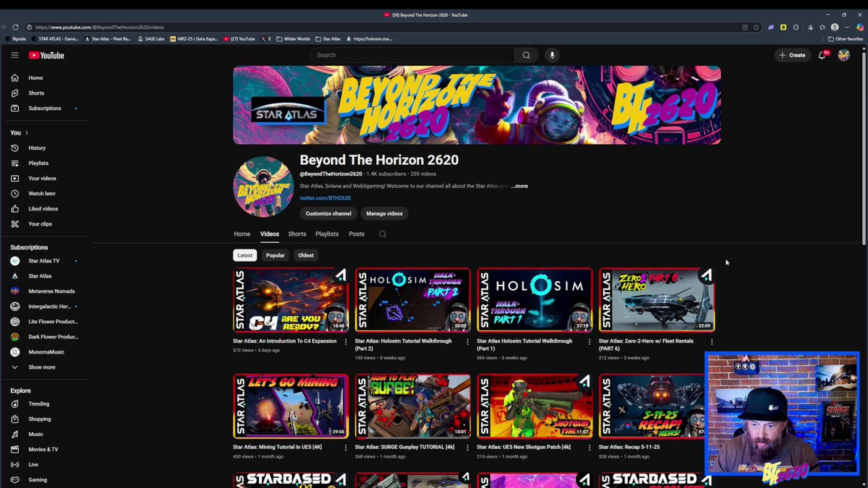Open MunomaMusic subscription
This screenshot has height=488, width=868.
45,352
